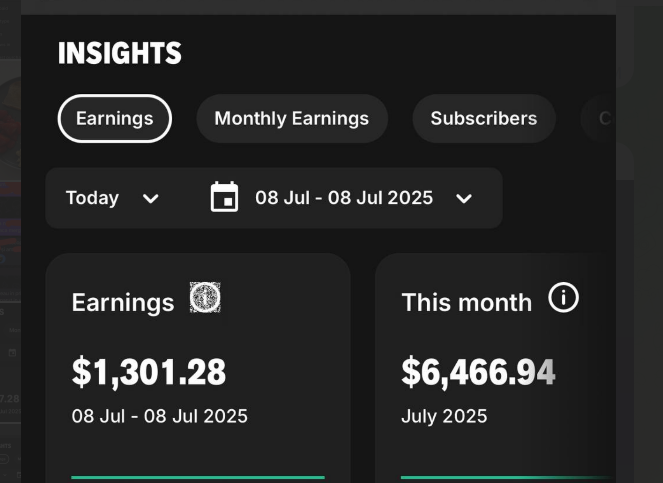The width and height of the screenshot is (663, 483).
Task: Select the Earnings tab pill
Action: coord(115,118)
